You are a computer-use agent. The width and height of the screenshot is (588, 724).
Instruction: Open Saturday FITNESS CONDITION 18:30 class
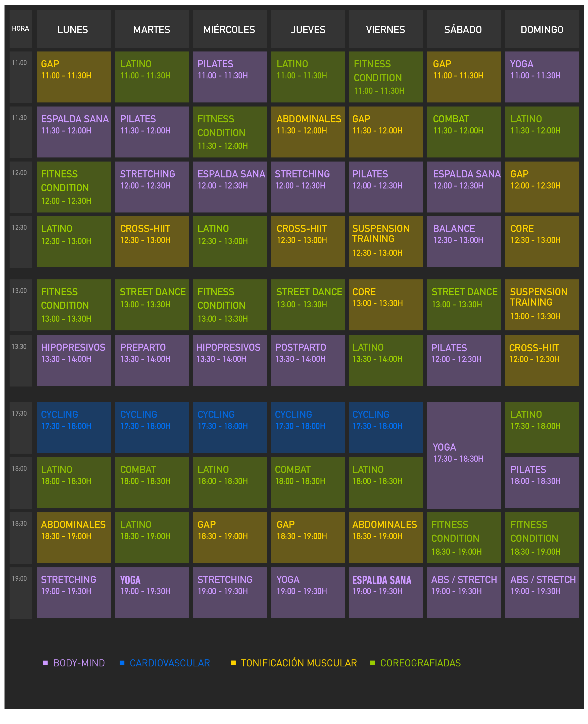464,538
